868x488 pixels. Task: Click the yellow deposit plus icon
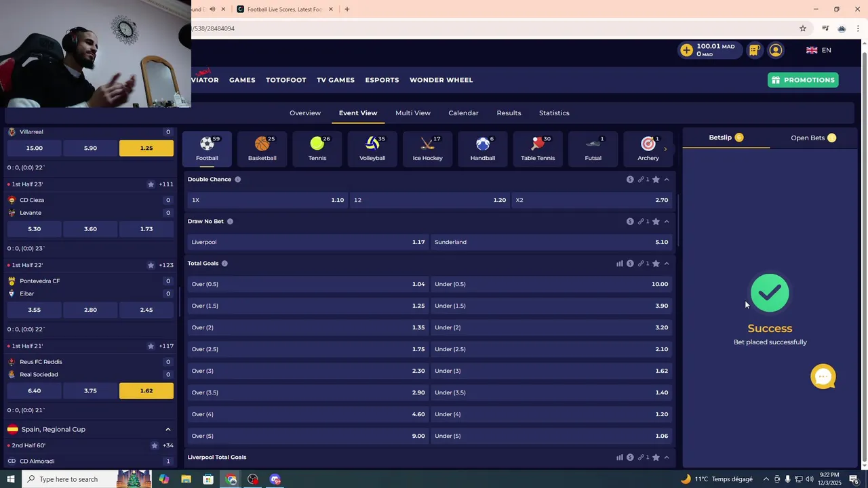coord(687,50)
